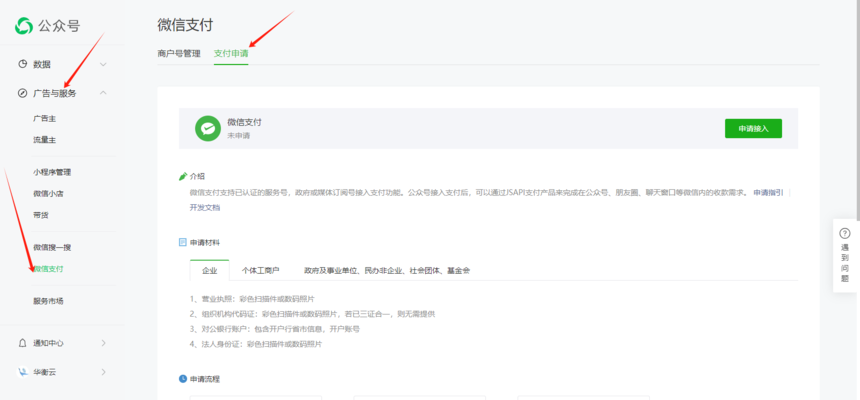Select 微信支付 in the sidebar
860x400 pixels.
(48, 269)
